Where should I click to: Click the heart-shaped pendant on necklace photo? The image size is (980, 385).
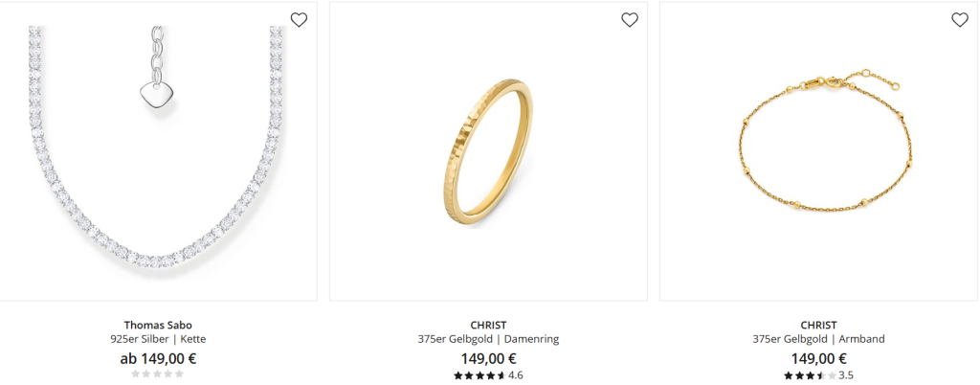tap(154, 97)
